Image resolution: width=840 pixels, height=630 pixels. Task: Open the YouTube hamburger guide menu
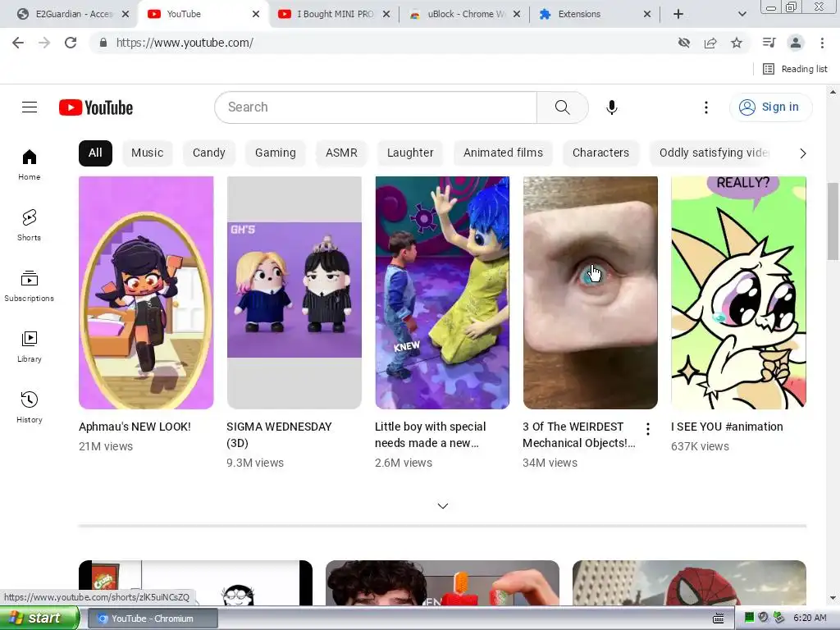(30, 107)
